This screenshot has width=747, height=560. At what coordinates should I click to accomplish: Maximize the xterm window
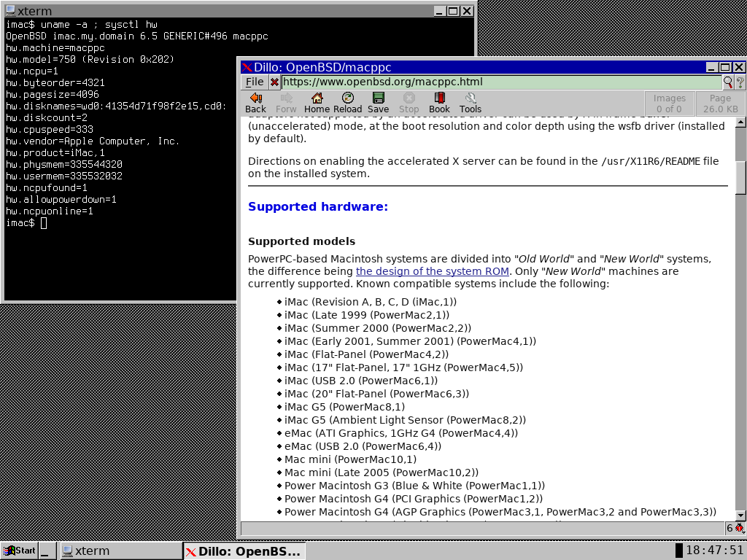point(454,11)
